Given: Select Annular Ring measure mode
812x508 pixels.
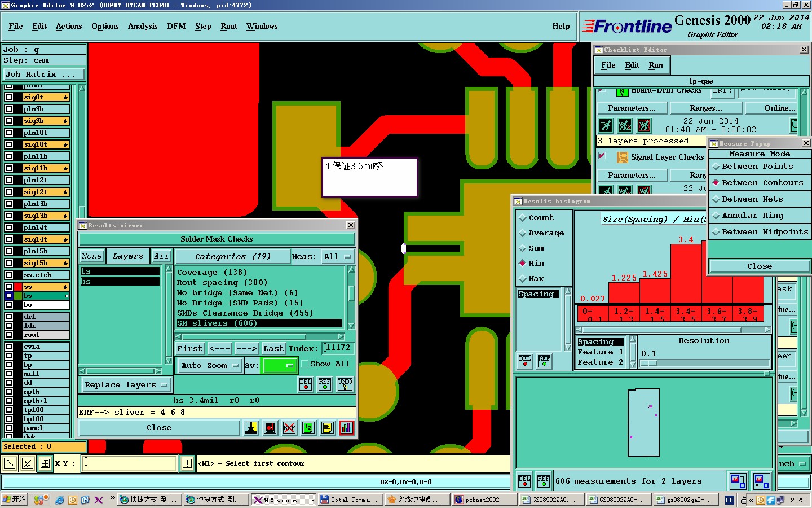Looking at the screenshot, I should coord(759,216).
